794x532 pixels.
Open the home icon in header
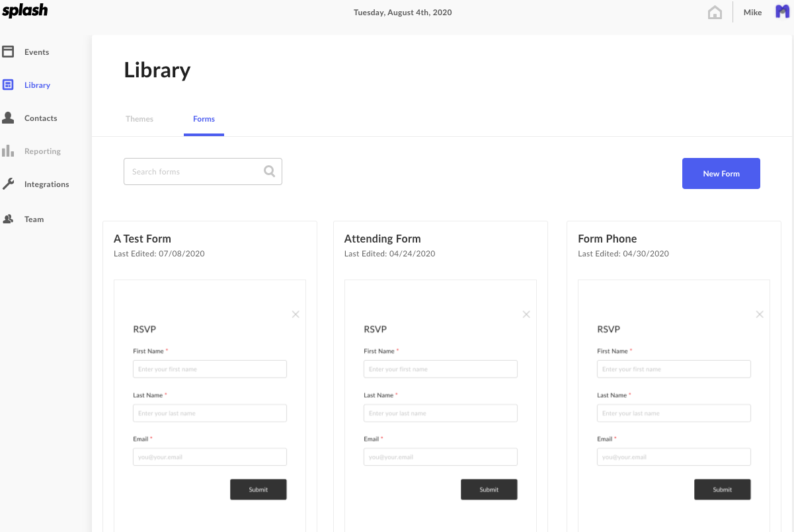715,13
